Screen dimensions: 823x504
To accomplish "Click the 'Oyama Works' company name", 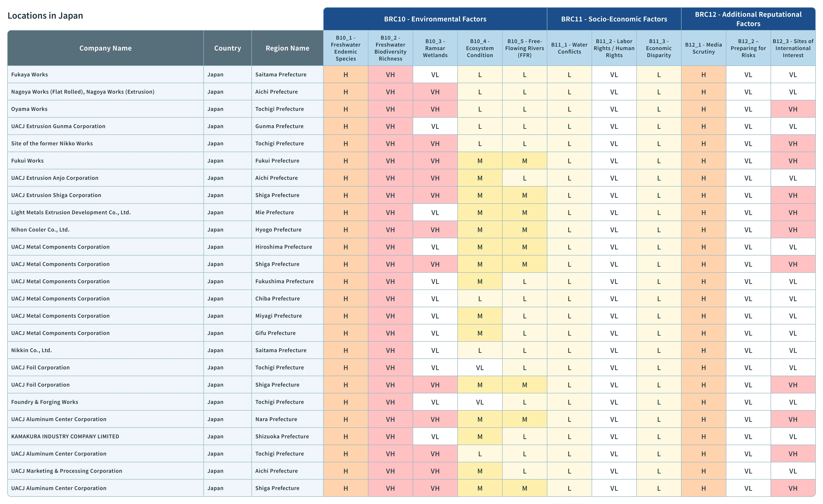I will [x=29, y=109].
